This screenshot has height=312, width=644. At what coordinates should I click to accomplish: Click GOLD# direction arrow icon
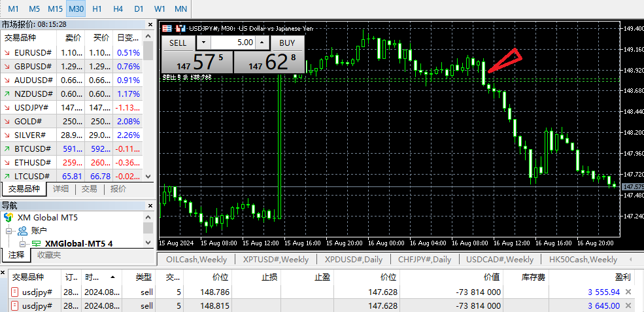tap(7, 122)
